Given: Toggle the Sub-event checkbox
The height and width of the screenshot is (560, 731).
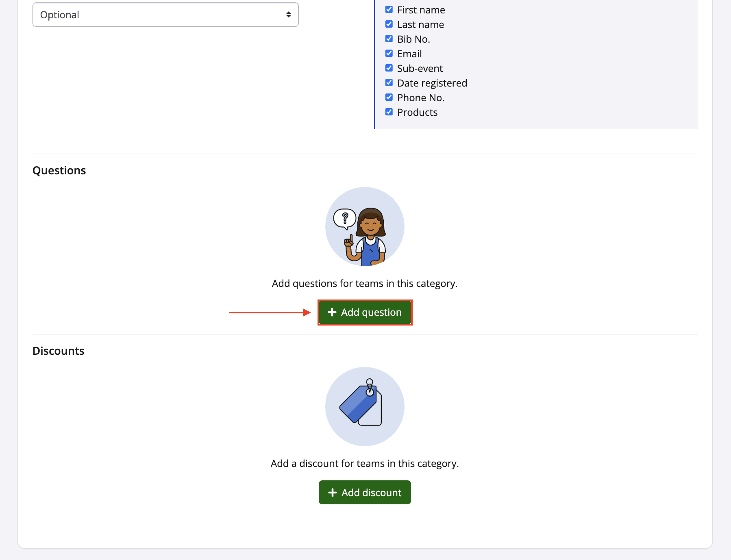Looking at the screenshot, I should 389,68.
